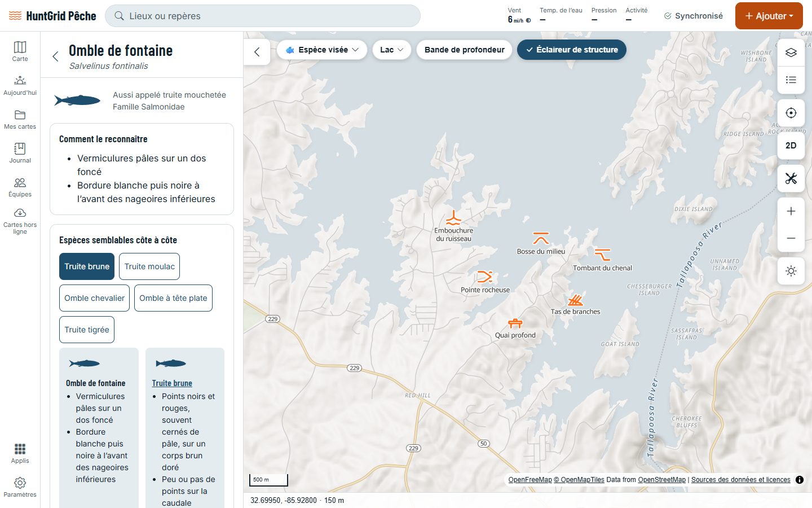The width and height of the screenshot is (812, 508).
Task: Open OpenFreeMap attribution link
Action: pos(530,480)
